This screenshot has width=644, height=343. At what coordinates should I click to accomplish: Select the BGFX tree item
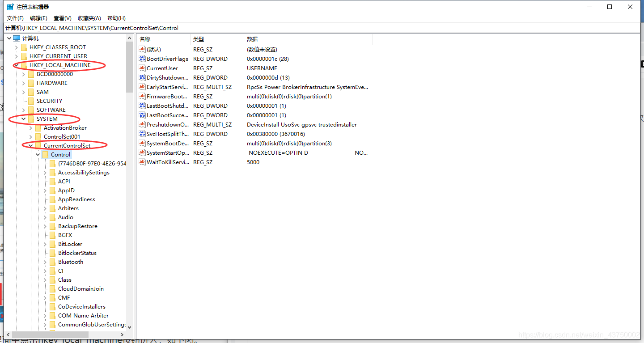click(65, 235)
